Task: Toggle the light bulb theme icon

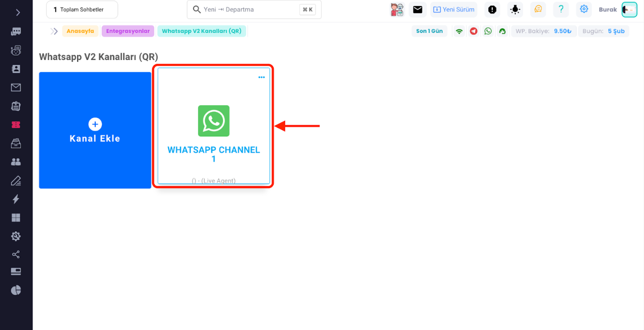Action: pyautogui.click(x=515, y=9)
